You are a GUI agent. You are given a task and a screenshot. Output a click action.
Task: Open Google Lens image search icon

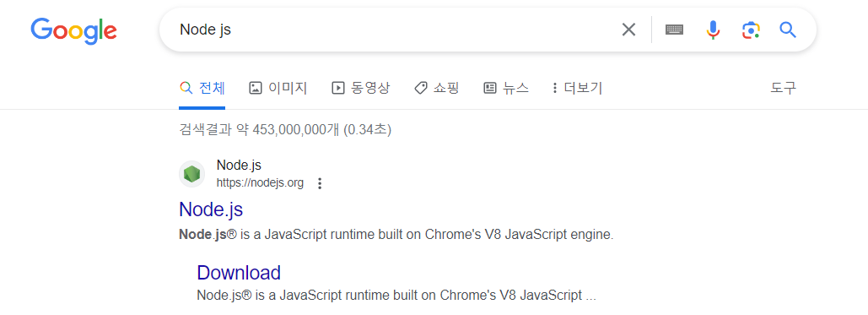(x=751, y=30)
